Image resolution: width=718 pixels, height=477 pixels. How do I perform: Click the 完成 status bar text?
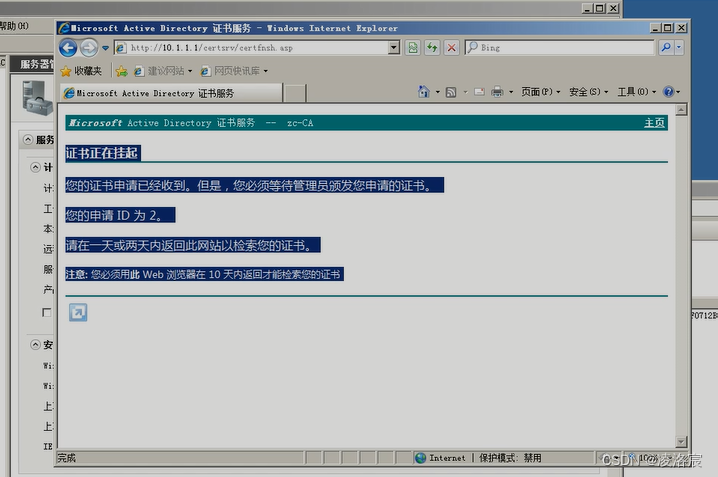(x=67, y=458)
